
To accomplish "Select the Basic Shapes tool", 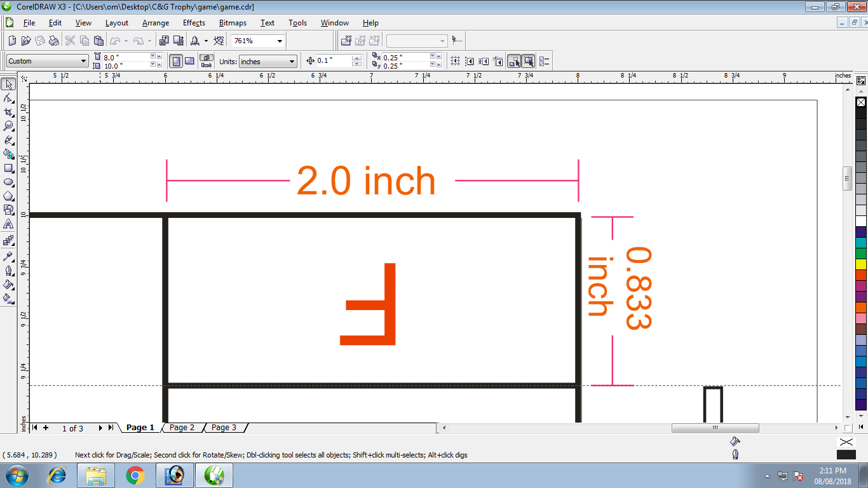I will 8,210.
